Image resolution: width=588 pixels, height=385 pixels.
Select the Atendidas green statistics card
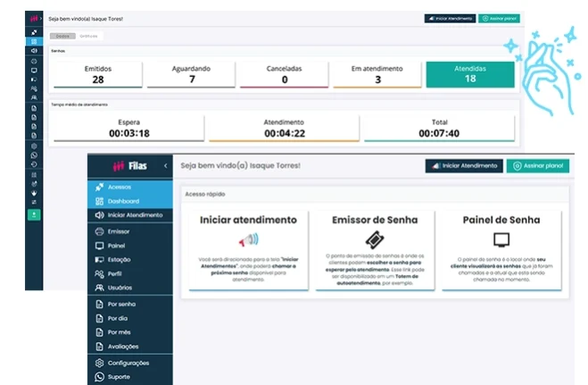tap(470, 74)
